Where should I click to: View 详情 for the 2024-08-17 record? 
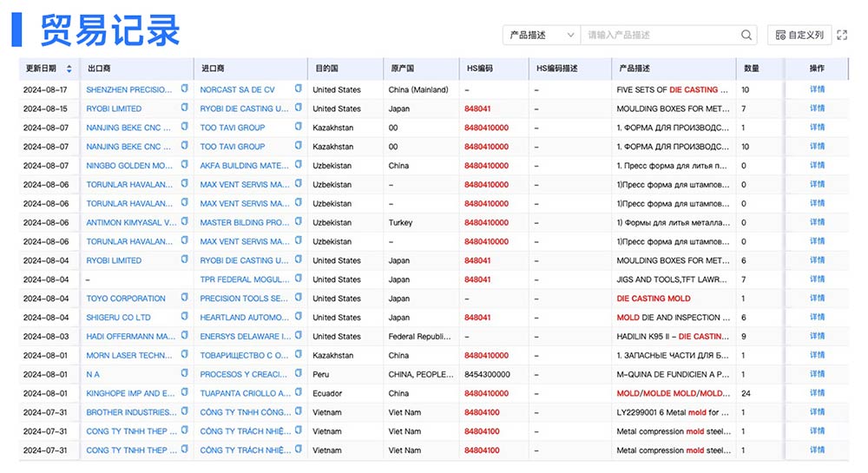pyautogui.click(x=817, y=89)
